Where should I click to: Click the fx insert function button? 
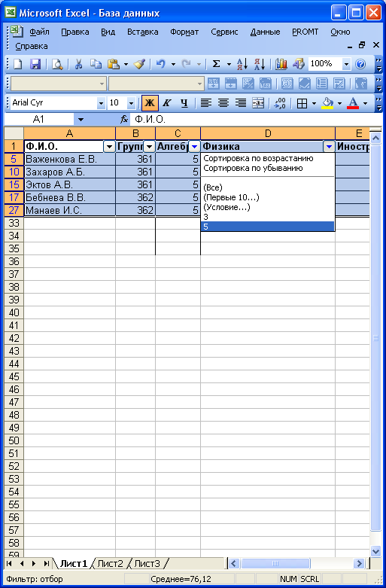(x=124, y=120)
